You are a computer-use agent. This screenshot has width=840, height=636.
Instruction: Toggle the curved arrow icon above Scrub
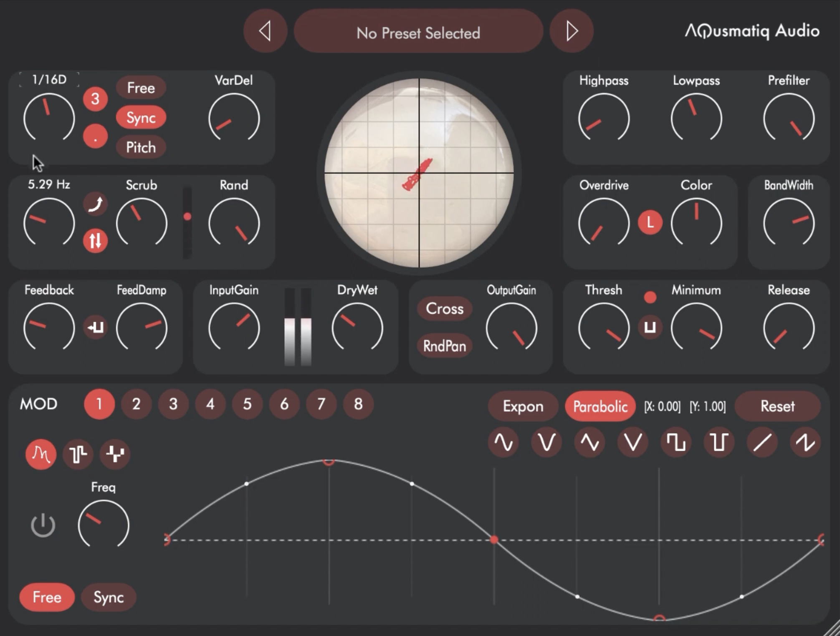(95, 204)
